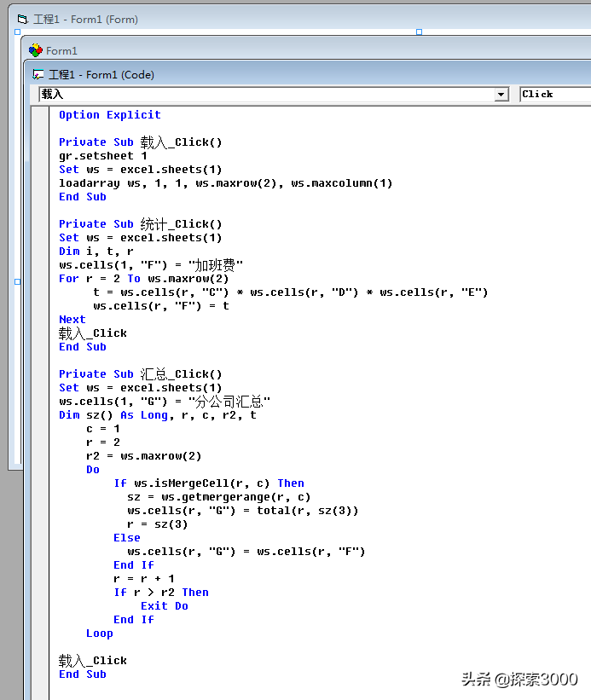This screenshot has height=700, width=591.
Task: Click the left-middle sizing handle of the form designer
Action: tap(17, 281)
